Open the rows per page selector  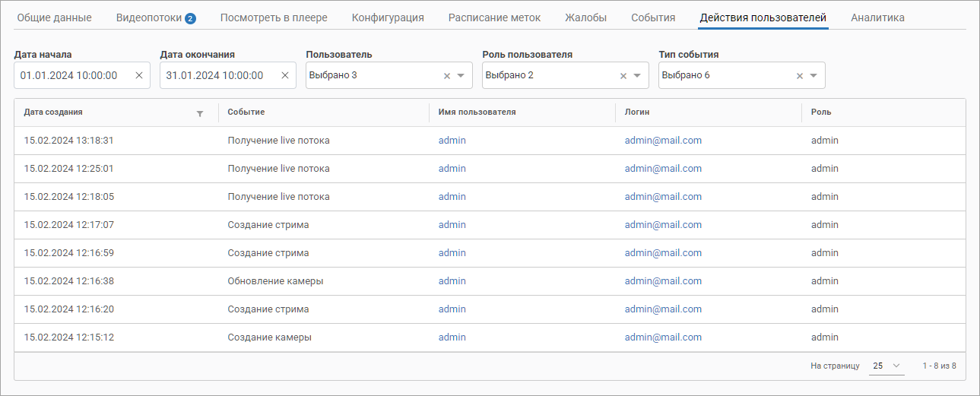coord(886,366)
